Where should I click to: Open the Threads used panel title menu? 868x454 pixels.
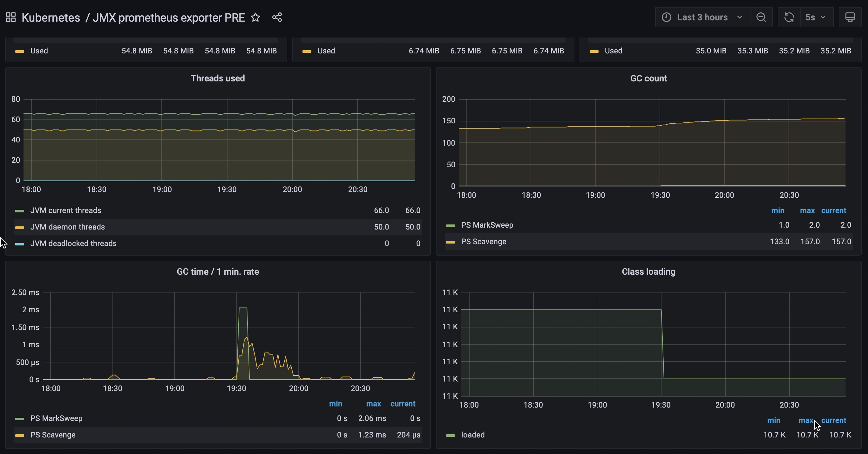218,78
